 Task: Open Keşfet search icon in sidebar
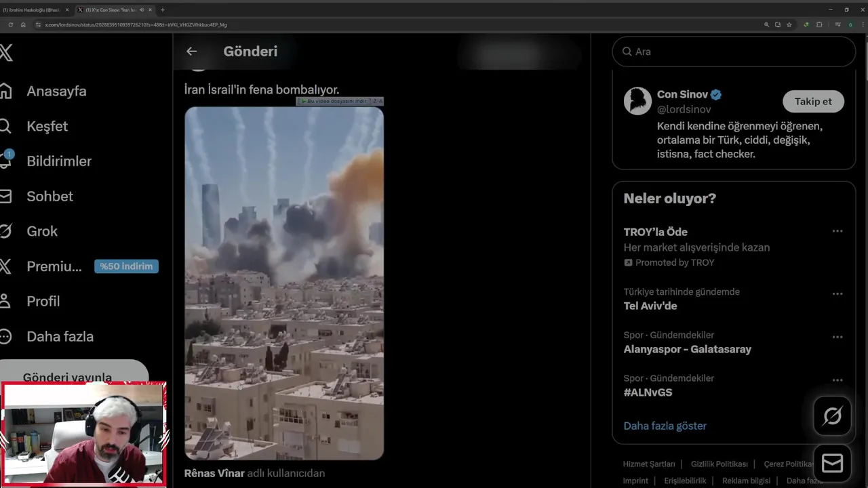pyautogui.click(x=5, y=126)
